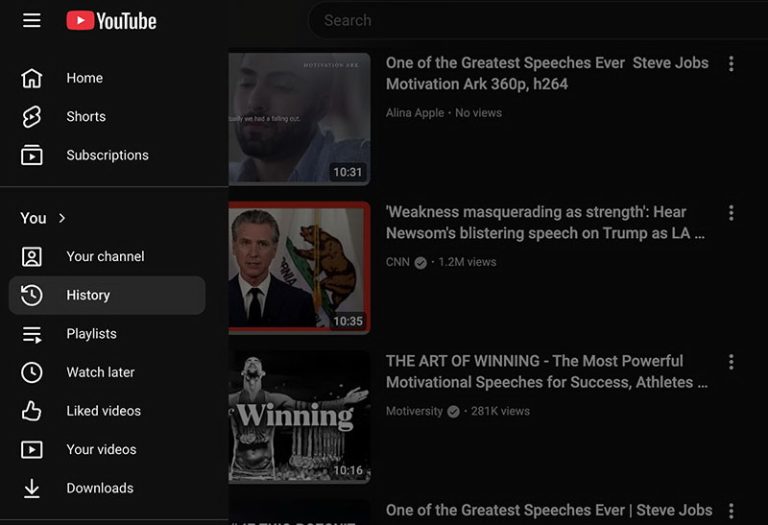768x525 pixels.
Task: Open options menu for Newsom speech video
Action: [x=731, y=213]
